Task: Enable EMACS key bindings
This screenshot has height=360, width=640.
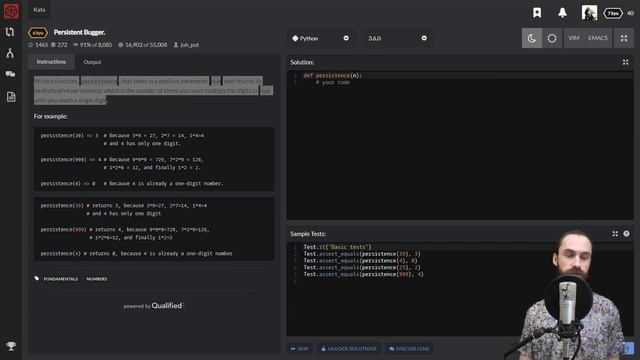Action: [598, 38]
